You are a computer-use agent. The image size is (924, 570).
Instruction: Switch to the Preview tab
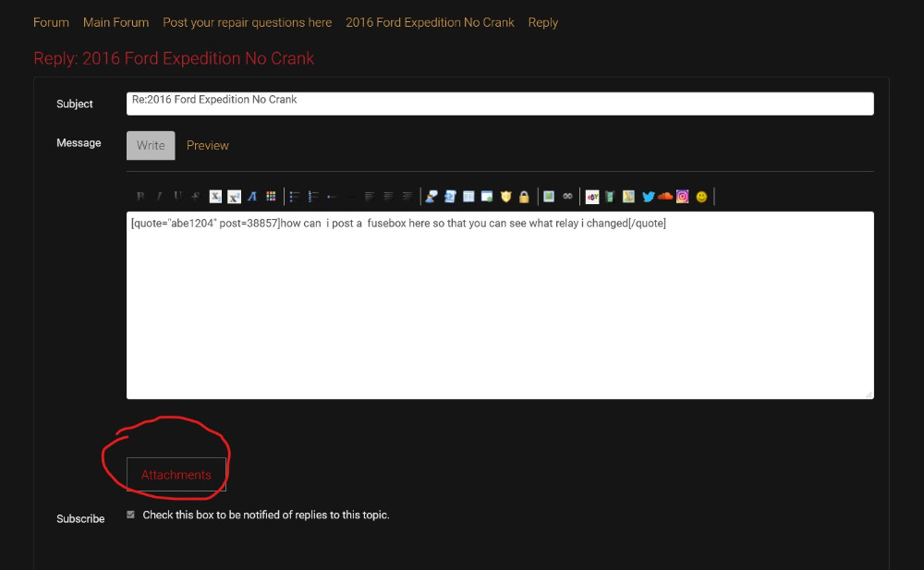[207, 146]
